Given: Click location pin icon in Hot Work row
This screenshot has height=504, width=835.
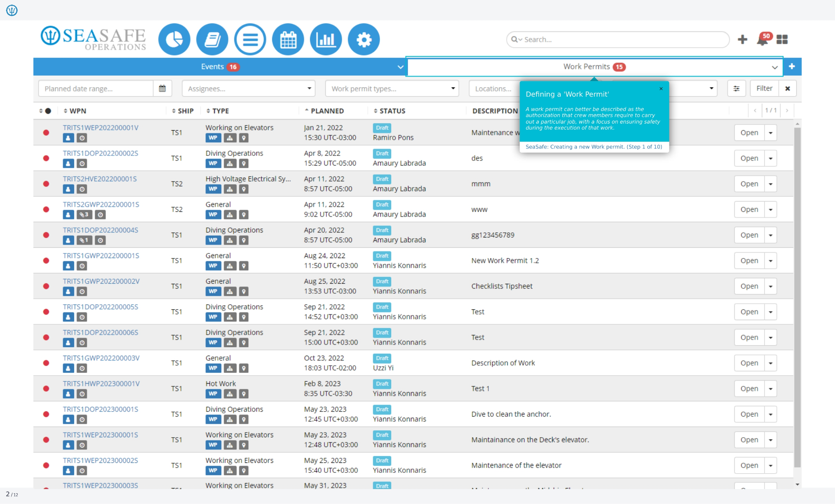Looking at the screenshot, I should 244,394.
